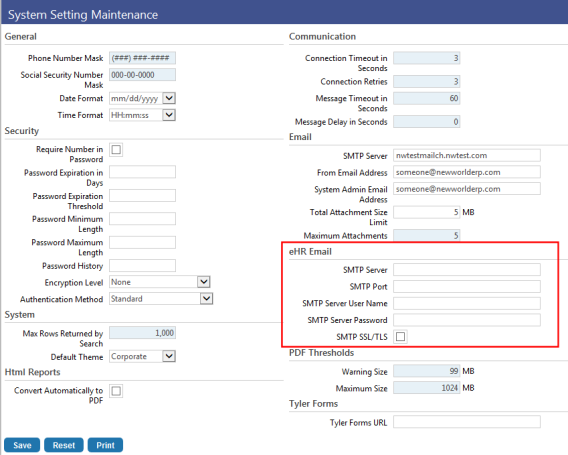Click the Reset button
This screenshot has width=568, height=455.
tap(64, 445)
